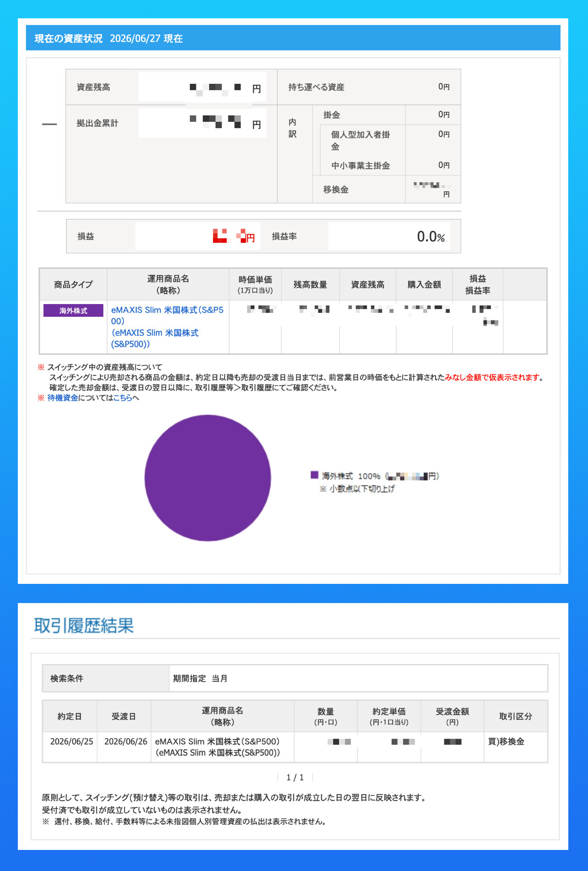This screenshot has width=588, height=871.
Task: Click the purple 海外株式 product type badge
Action: (73, 310)
